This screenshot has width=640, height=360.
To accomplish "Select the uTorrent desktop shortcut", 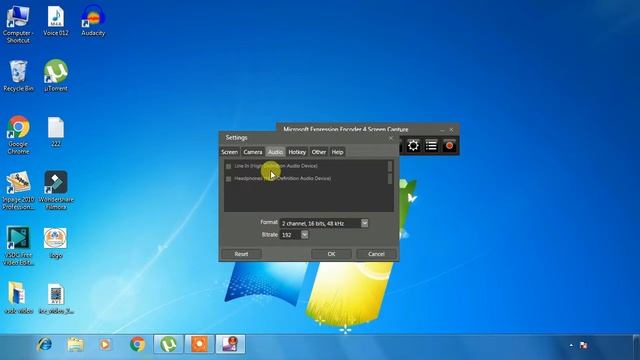I will (56, 76).
